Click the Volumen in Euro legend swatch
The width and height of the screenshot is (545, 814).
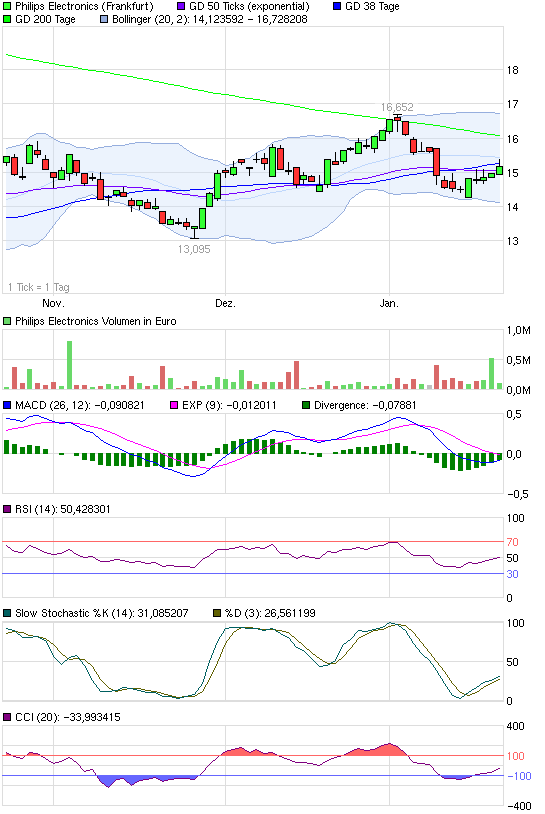coord(7,321)
